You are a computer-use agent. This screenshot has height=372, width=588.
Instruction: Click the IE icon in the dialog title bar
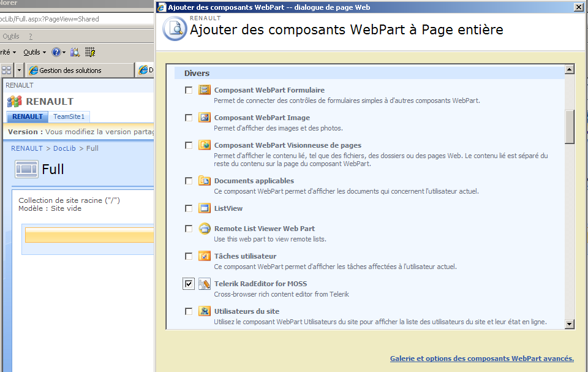pyautogui.click(x=162, y=7)
